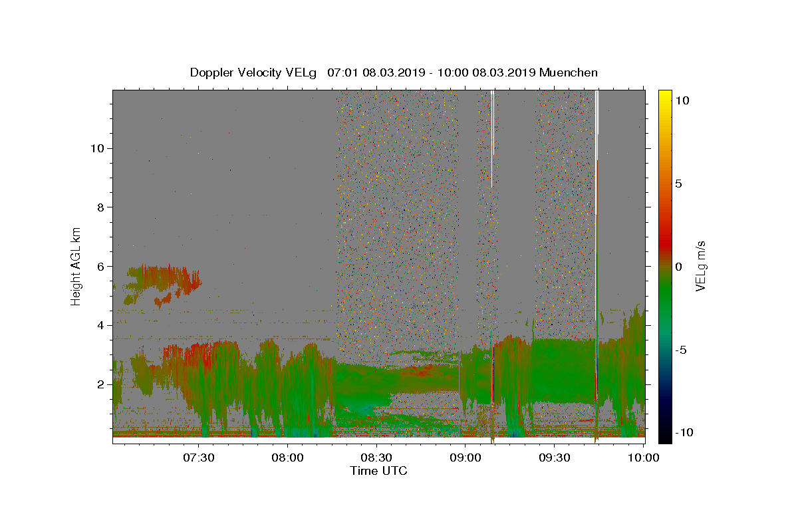The height and width of the screenshot is (532, 798).
Task: Click the colorbar value 0
Action: coord(679,266)
